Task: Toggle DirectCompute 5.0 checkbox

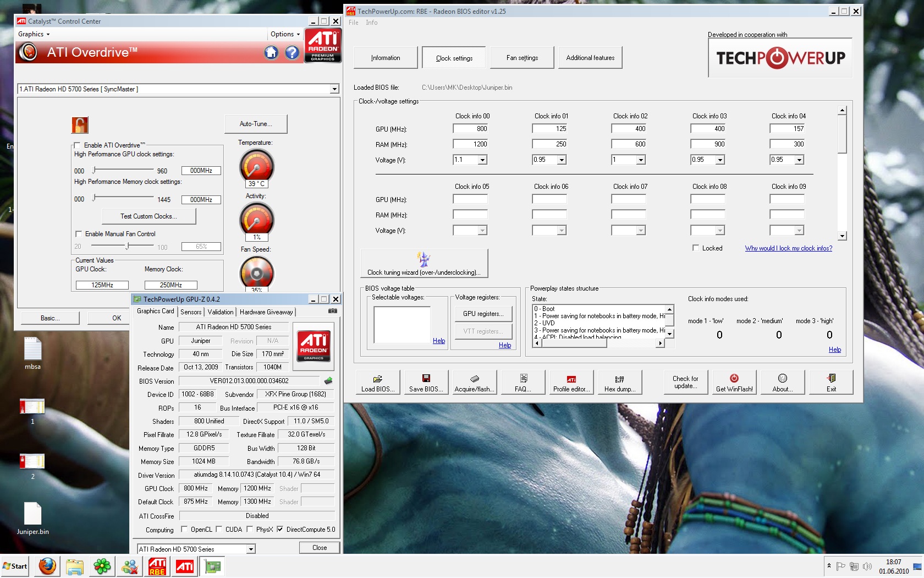Action: [280, 530]
